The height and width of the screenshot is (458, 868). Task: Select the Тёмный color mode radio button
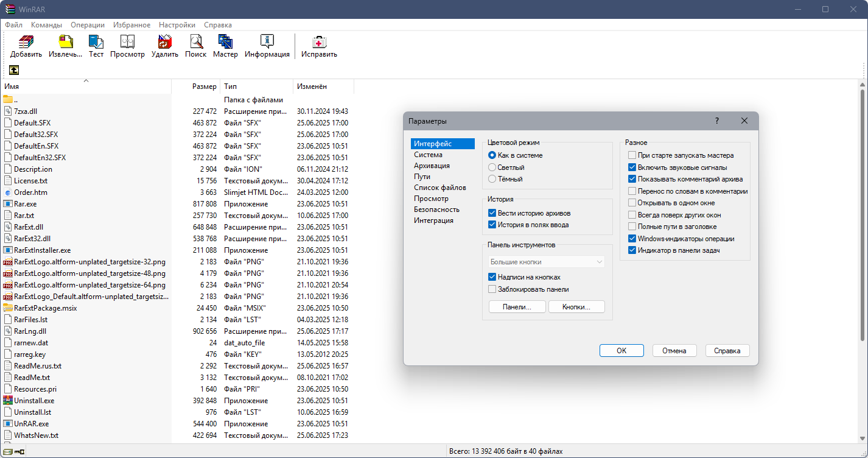click(x=492, y=179)
